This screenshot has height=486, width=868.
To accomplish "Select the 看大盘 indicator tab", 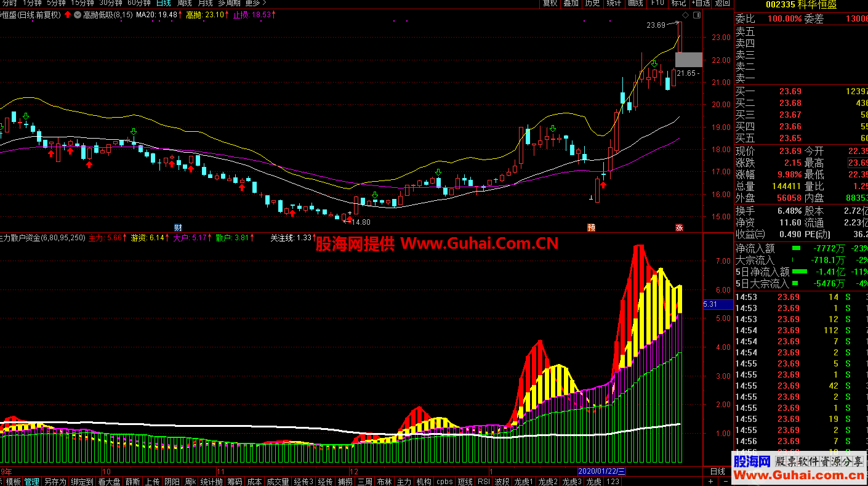I will pyautogui.click(x=109, y=482).
